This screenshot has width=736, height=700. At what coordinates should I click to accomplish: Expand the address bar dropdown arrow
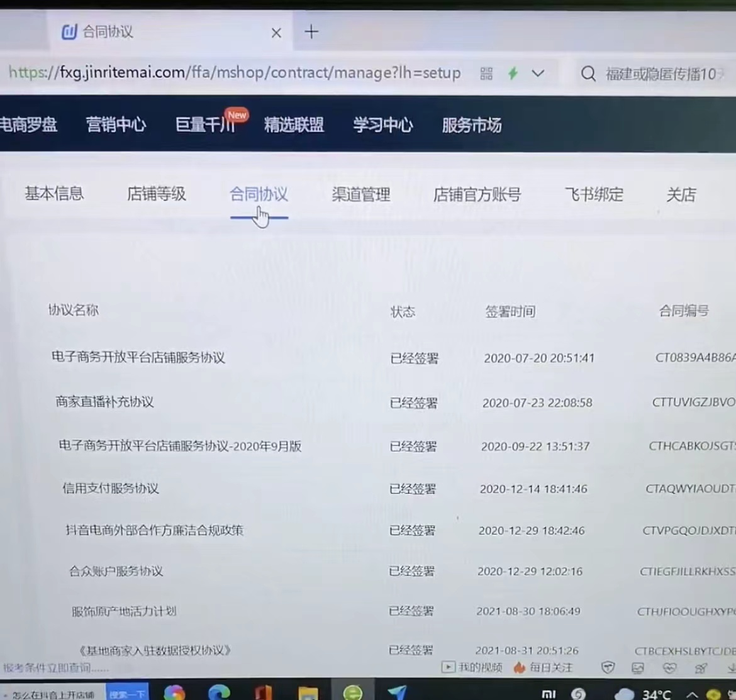(538, 73)
